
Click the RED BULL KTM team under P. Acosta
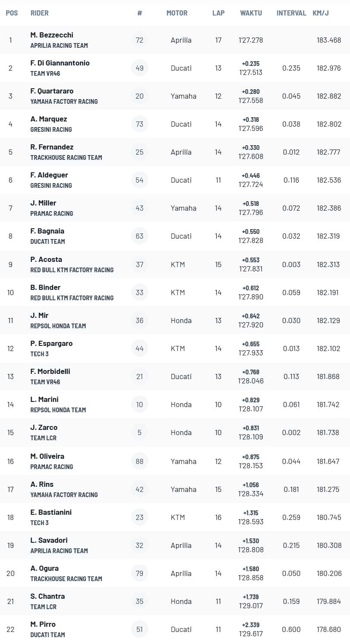point(72,270)
